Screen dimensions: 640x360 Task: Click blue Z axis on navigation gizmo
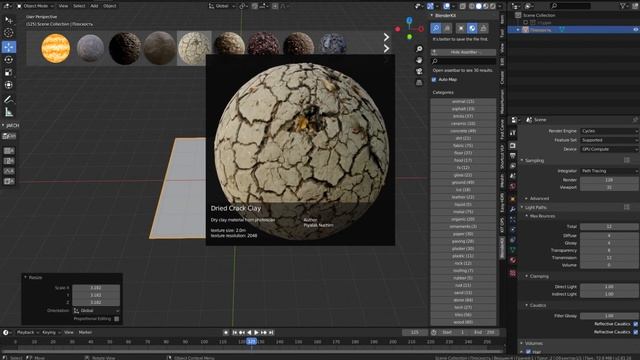click(x=409, y=20)
